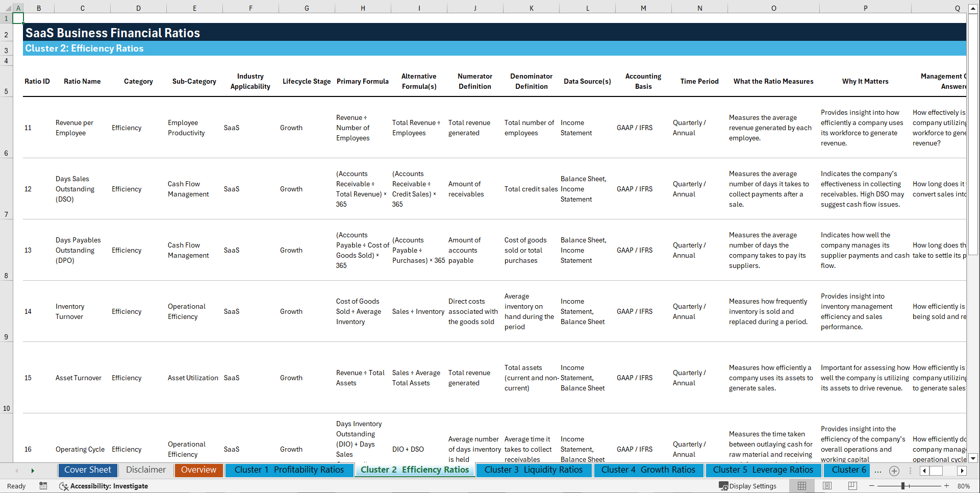Click Zoom In plus icon
Image resolution: width=980 pixels, height=493 pixels.
click(x=946, y=486)
